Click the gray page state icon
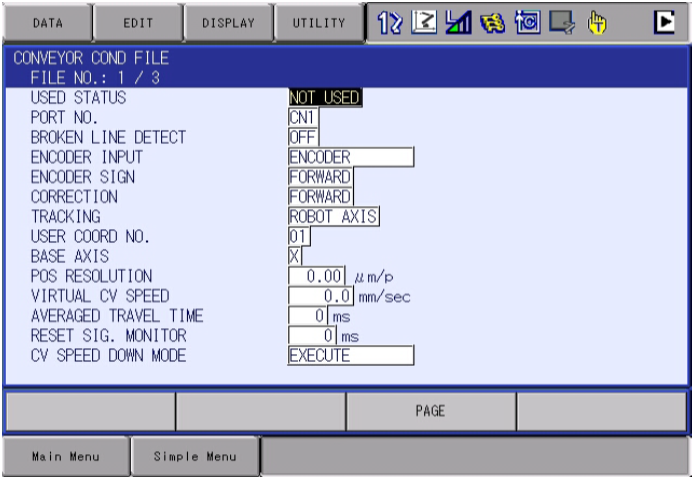This screenshot has height=477, width=692. pos(564,22)
